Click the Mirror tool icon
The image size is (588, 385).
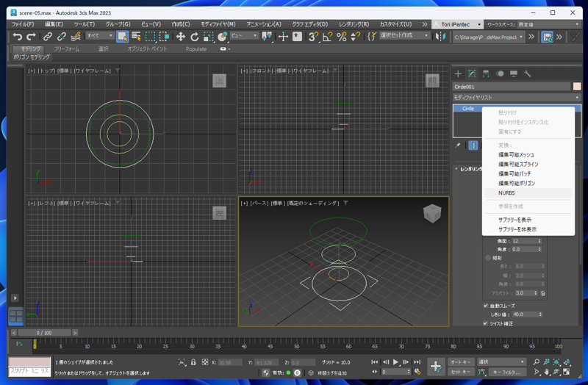[440, 36]
